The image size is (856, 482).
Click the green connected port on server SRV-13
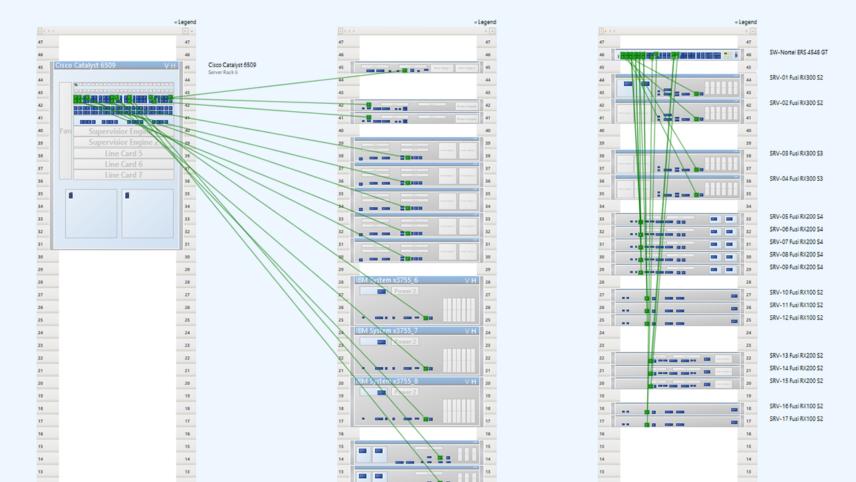point(651,361)
